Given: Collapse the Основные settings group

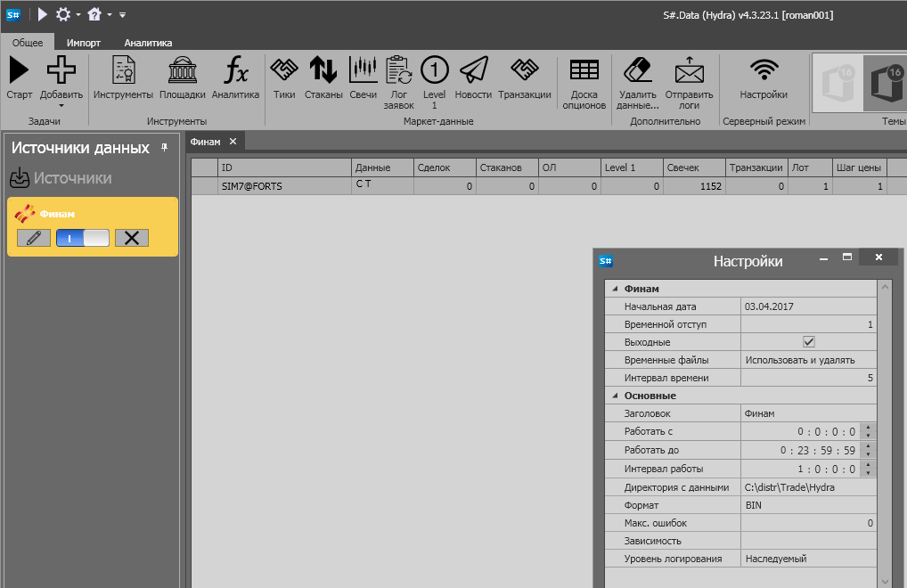Looking at the screenshot, I should click(x=615, y=396).
